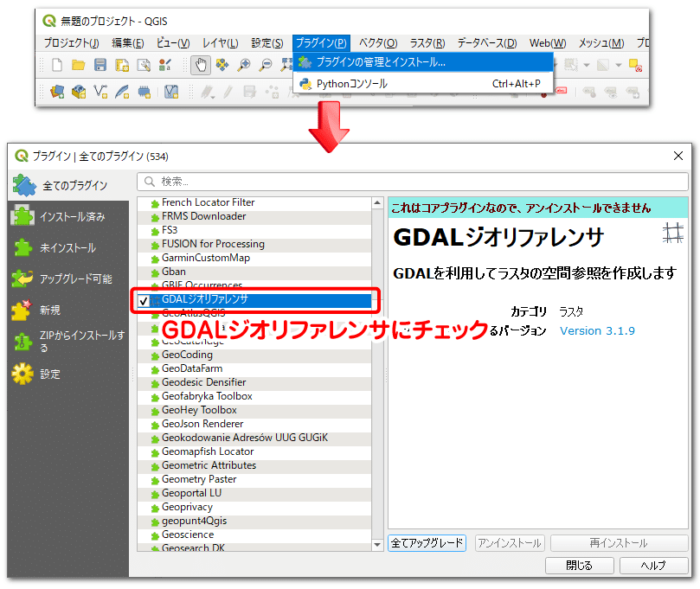
Task: Open the Edit menu
Action: click(x=128, y=43)
